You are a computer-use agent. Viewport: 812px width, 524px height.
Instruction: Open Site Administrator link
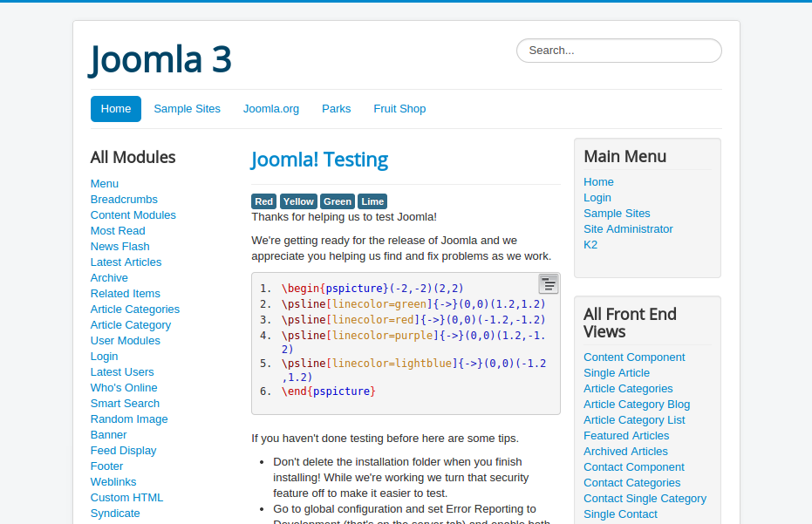(x=628, y=229)
